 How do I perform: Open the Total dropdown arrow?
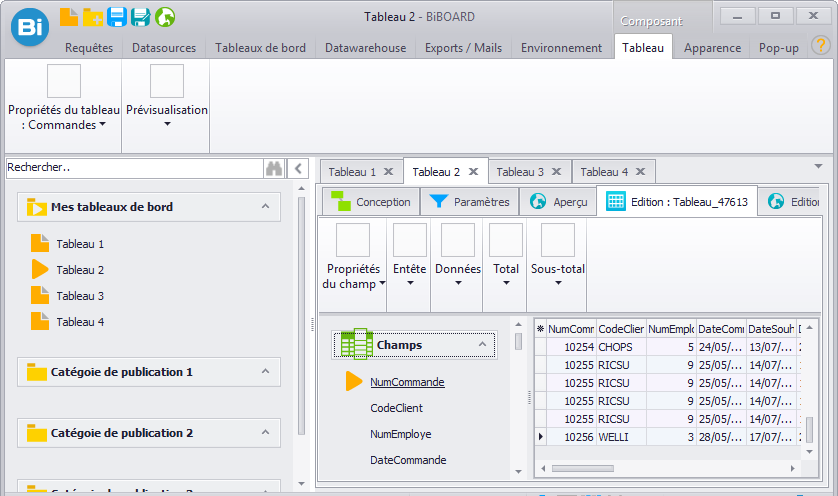coord(506,283)
